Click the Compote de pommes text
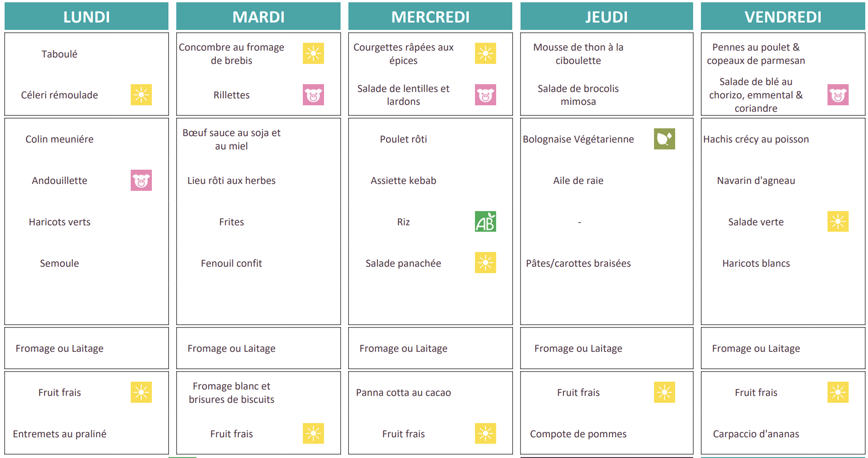The image size is (868, 458). pos(578,434)
